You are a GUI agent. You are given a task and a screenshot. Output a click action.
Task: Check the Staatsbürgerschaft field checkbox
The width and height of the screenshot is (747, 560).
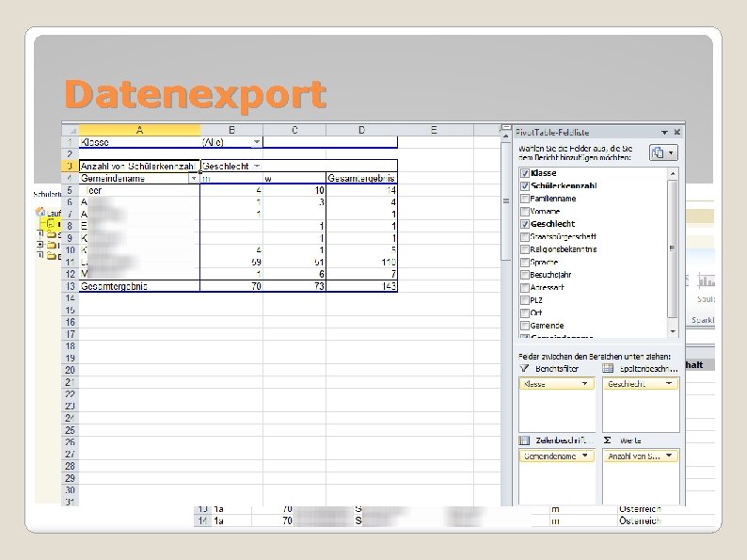click(x=525, y=236)
